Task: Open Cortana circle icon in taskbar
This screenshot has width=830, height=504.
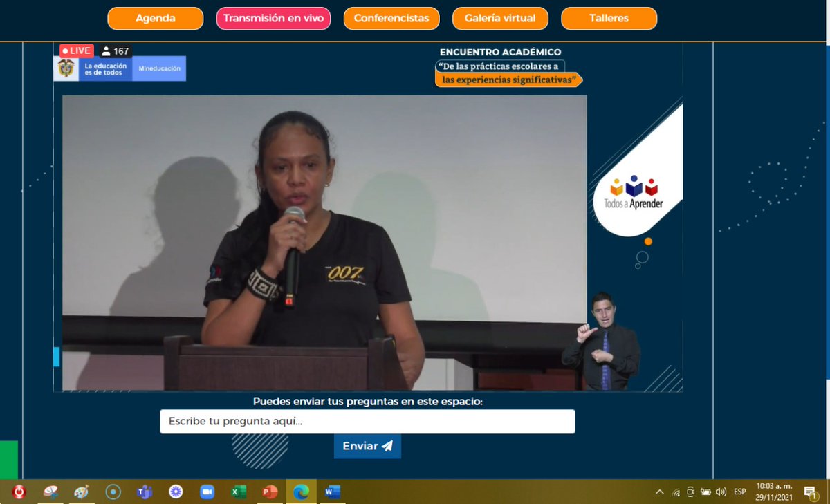Action: coord(113,492)
